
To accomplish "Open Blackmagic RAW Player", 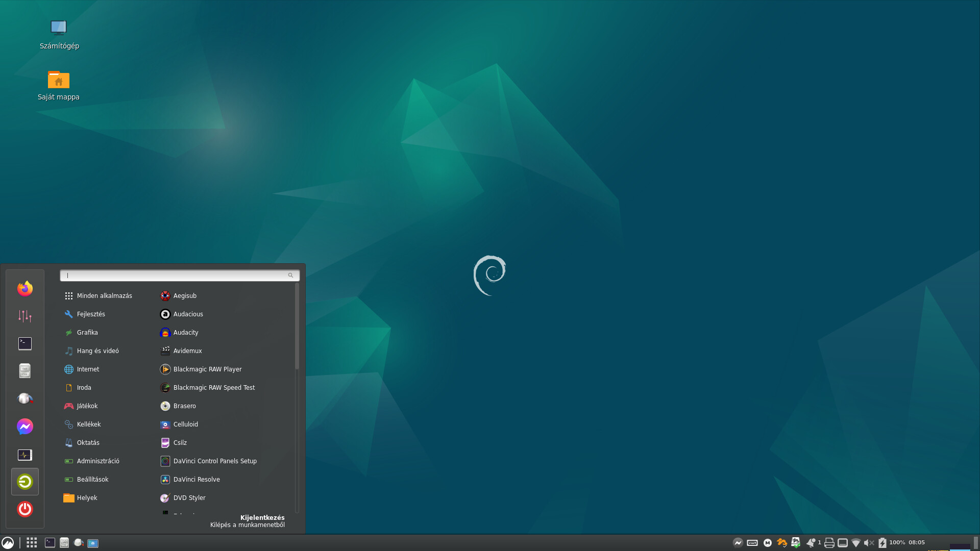I will click(x=207, y=369).
